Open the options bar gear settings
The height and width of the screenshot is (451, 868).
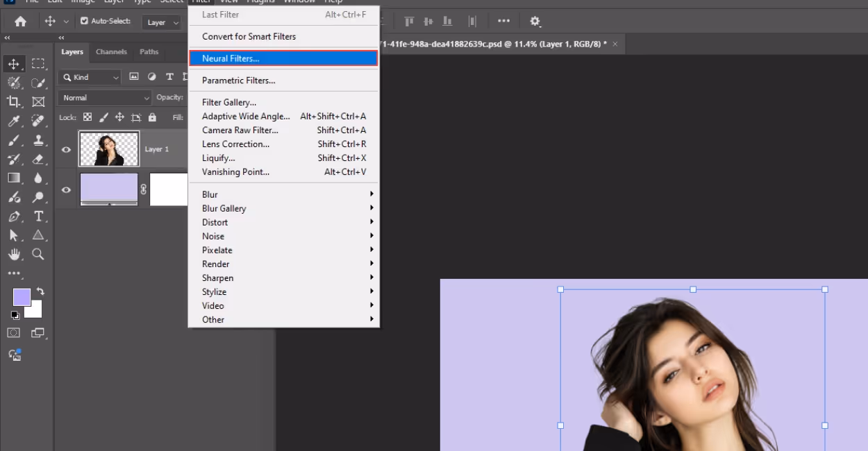(535, 22)
